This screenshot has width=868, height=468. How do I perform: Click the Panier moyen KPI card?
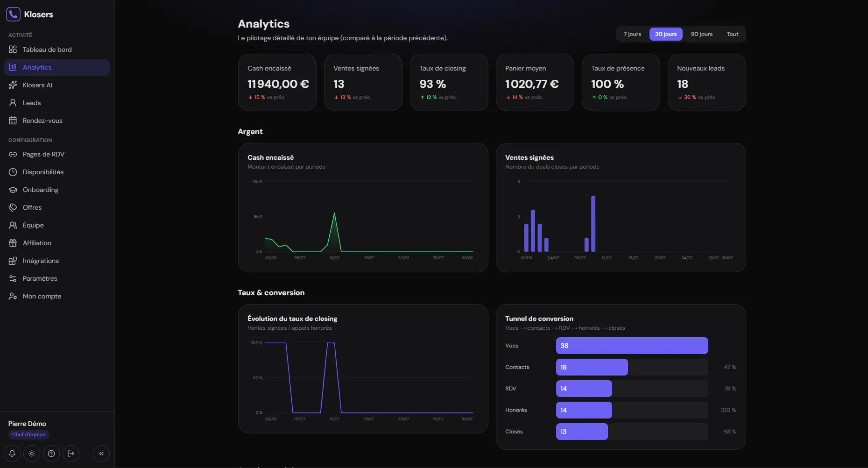535,82
